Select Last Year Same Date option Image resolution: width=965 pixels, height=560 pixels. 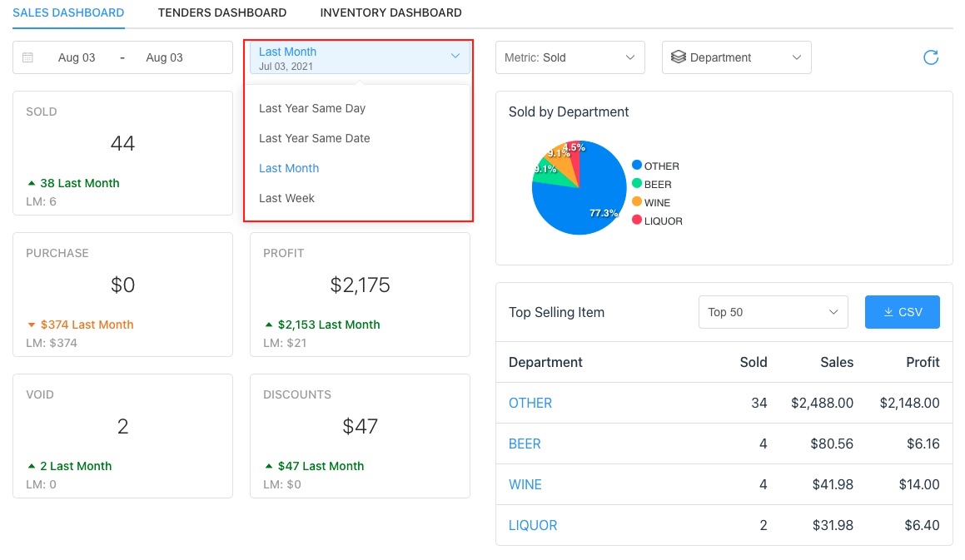(x=314, y=138)
